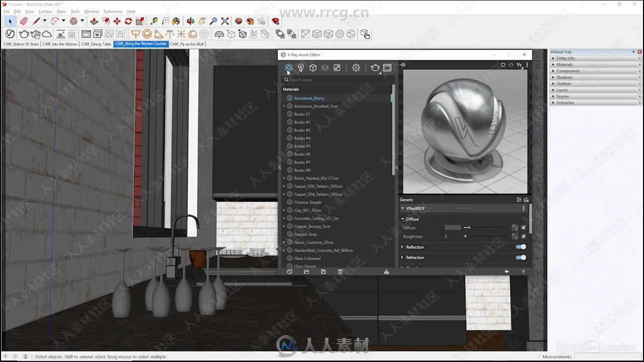This screenshot has width=644, height=362.
Task: Open Lights tab in Asset Editor
Action: (x=301, y=67)
